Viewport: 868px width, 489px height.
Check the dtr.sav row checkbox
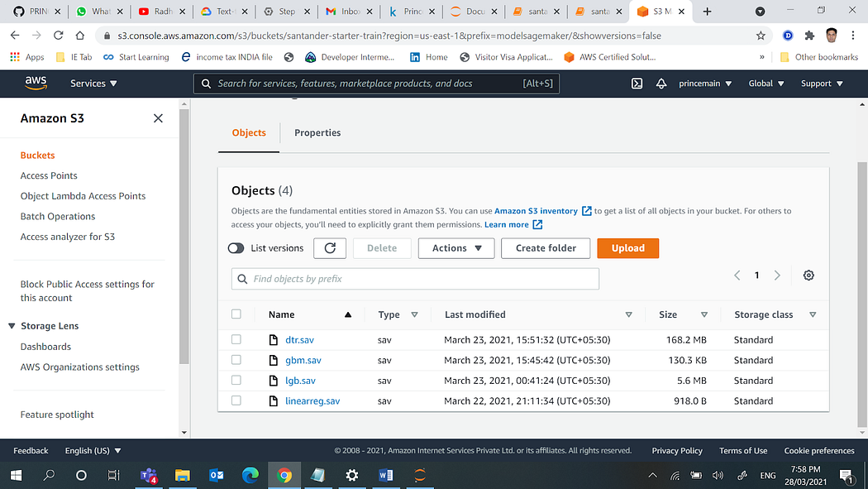point(236,339)
